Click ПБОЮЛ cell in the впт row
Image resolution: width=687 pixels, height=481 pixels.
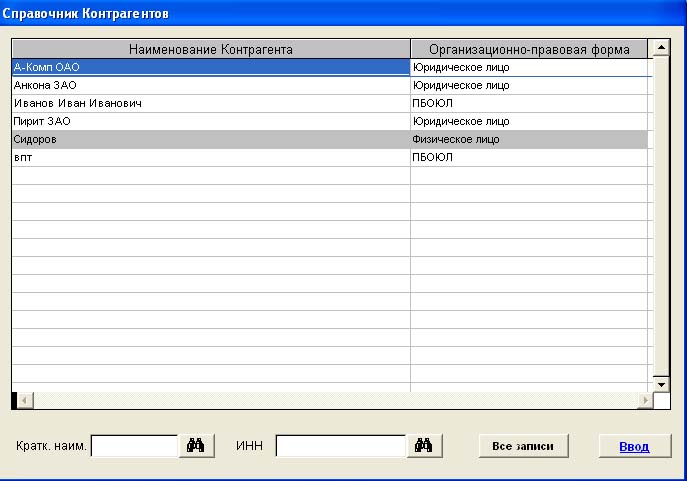coord(529,157)
